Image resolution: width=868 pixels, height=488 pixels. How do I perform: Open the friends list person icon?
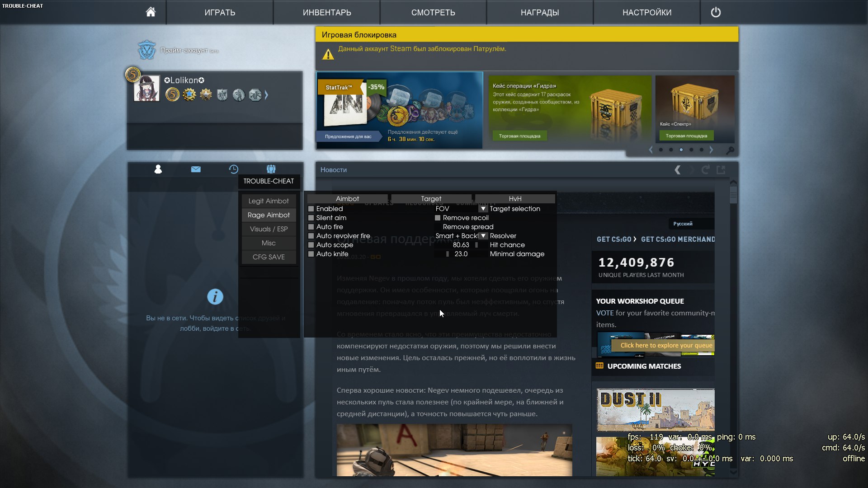pyautogui.click(x=158, y=169)
